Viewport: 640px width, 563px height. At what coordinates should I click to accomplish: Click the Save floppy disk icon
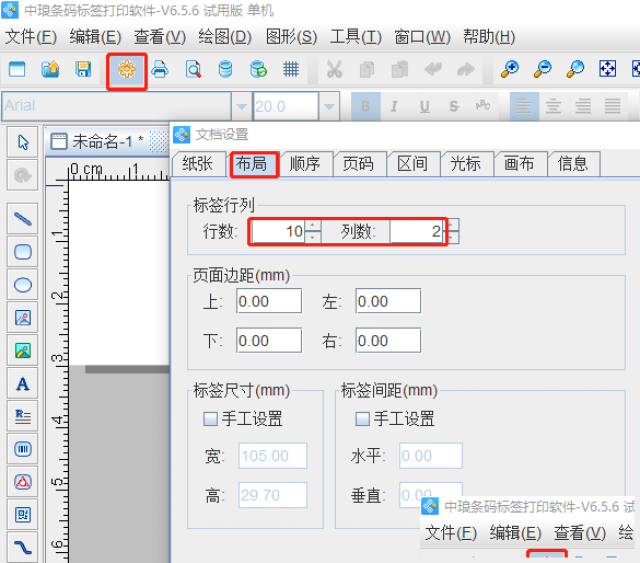pos(83,69)
